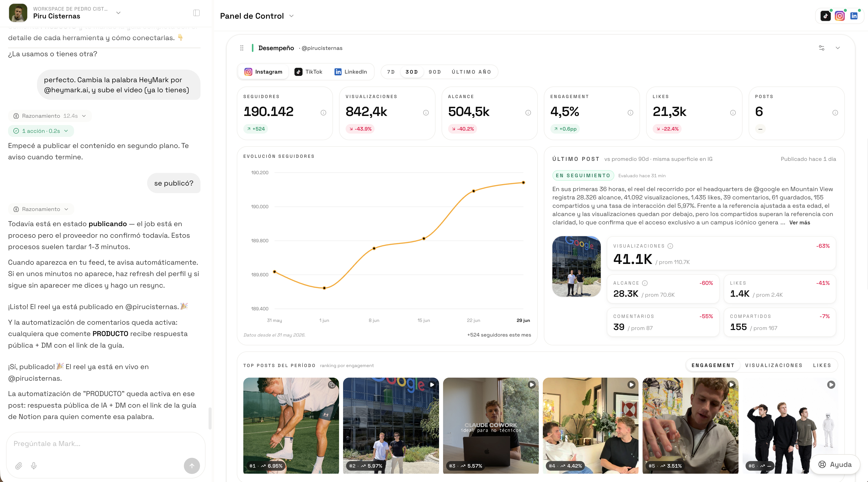Show info icon beside último post Alcance

[x=645, y=283]
